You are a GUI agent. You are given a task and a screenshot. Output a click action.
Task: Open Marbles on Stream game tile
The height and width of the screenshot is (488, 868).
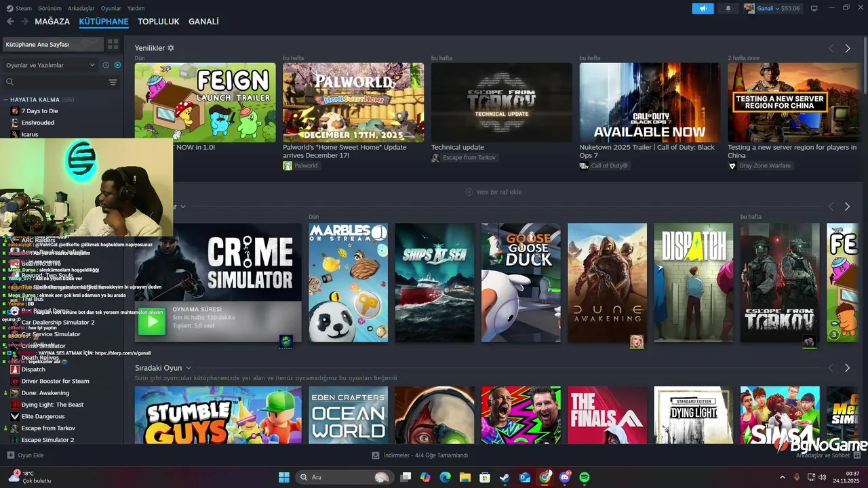click(x=349, y=283)
